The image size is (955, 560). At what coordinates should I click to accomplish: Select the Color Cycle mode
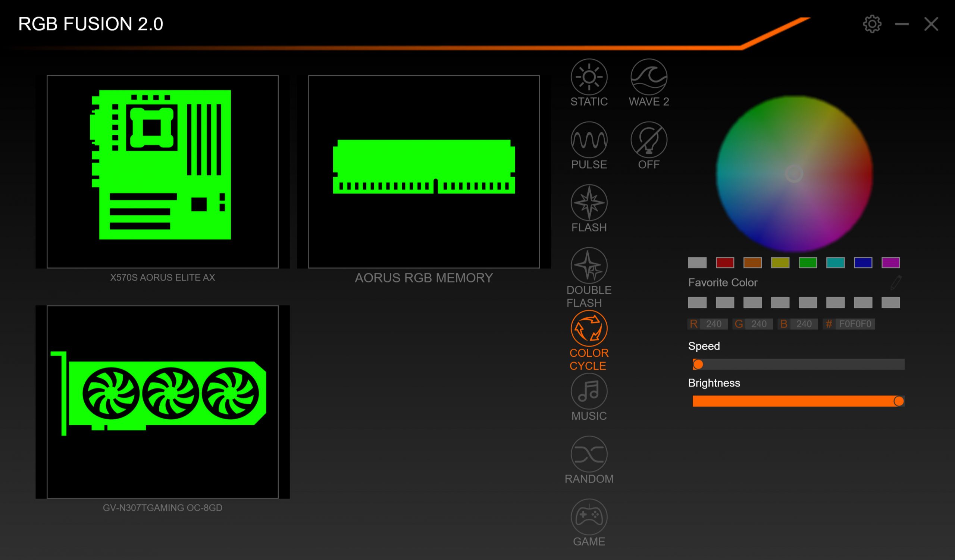pos(589,328)
